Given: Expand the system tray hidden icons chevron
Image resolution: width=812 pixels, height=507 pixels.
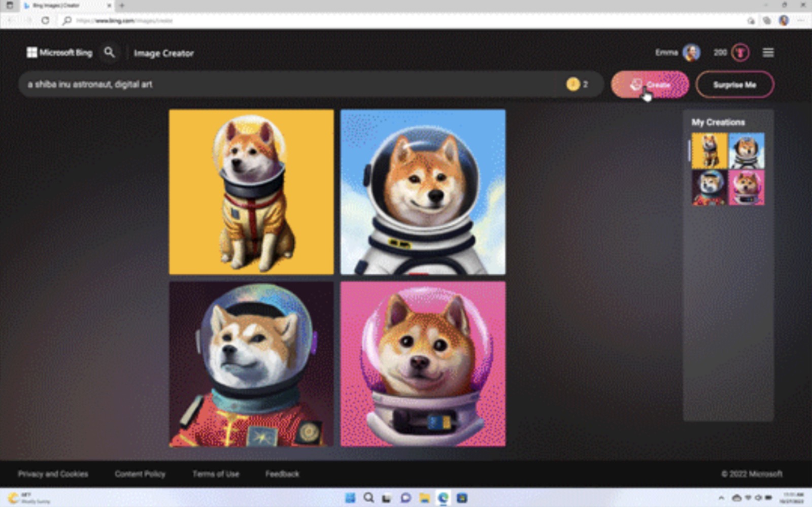Looking at the screenshot, I should tap(721, 498).
